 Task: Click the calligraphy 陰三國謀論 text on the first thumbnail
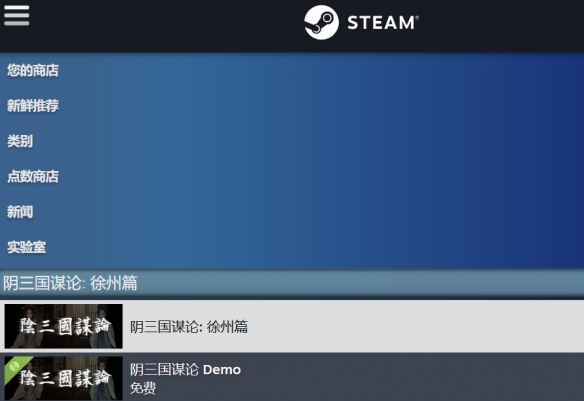(x=65, y=327)
